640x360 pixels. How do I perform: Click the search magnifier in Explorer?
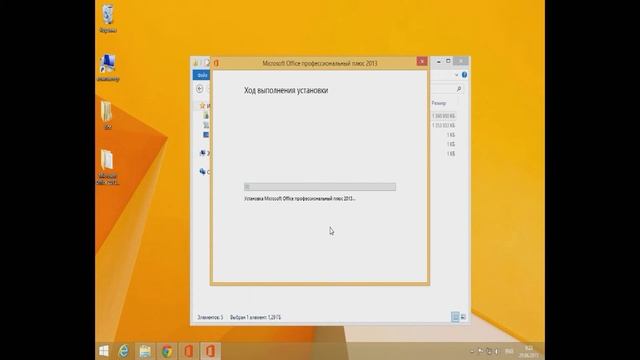[459, 89]
